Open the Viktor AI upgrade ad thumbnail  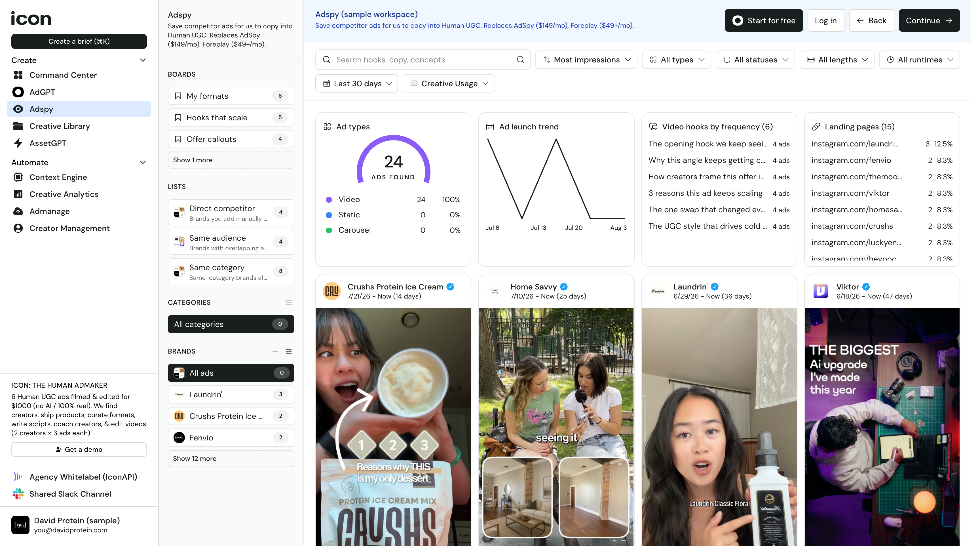[x=882, y=427]
